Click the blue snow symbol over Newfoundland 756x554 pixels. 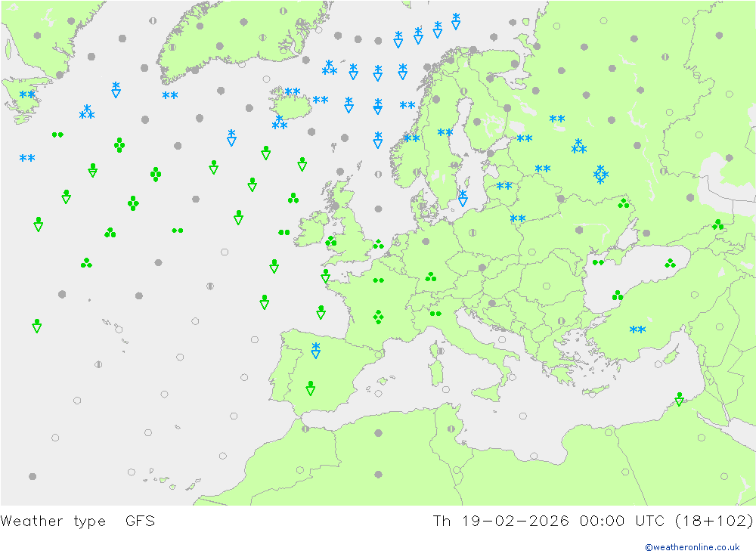pos(27,94)
